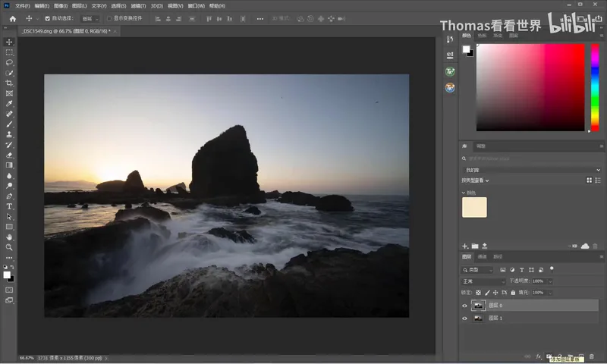
Task: Select the History Brush tool
Action: [9, 145]
